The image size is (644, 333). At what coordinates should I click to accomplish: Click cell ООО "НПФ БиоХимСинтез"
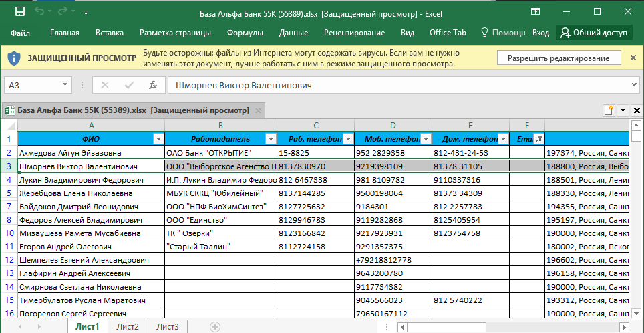tap(220, 207)
